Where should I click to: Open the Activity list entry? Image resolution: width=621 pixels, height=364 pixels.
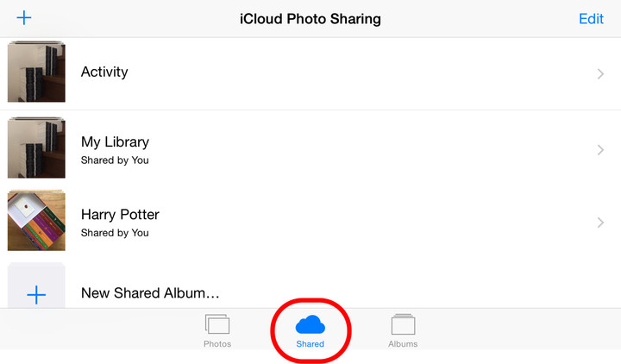(310, 73)
